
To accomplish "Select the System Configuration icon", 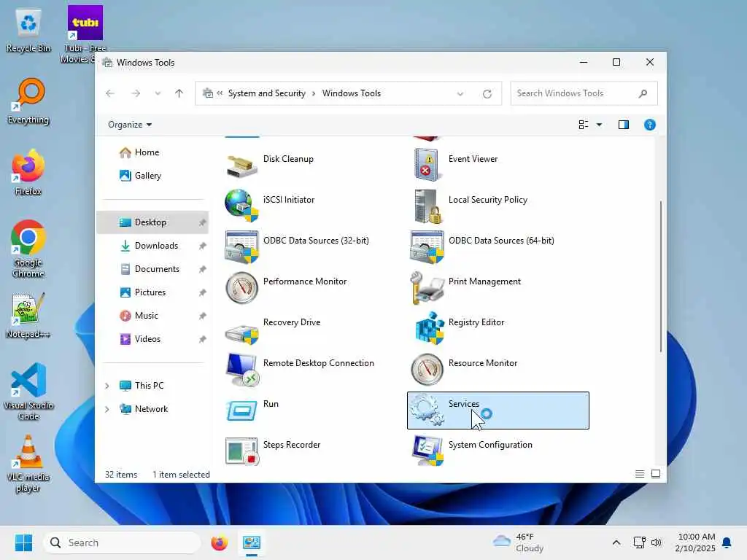I will point(427,451).
